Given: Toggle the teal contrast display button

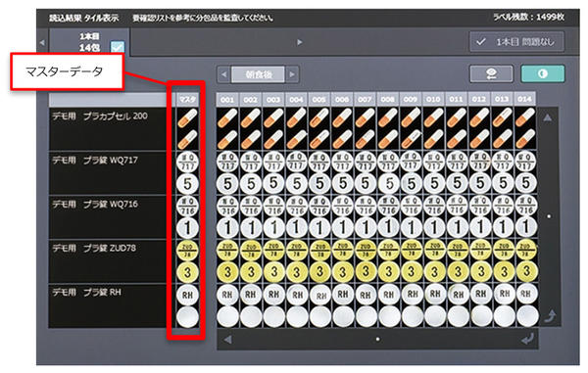Looking at the screenshot, I should pos(543,73).
